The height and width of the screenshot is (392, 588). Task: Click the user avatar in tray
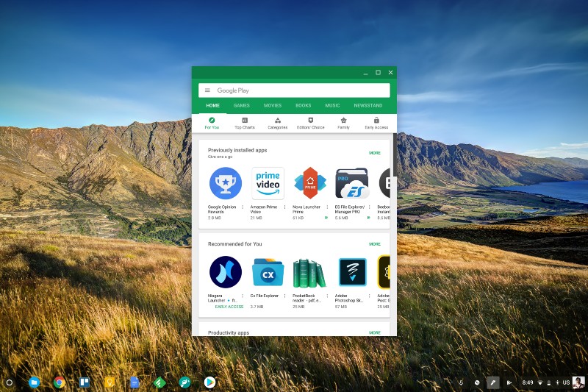pos(578,382)
